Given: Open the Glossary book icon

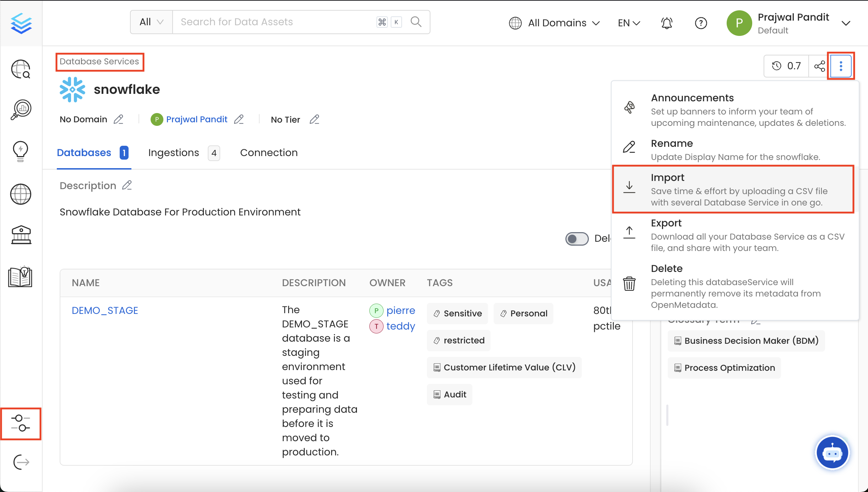Looking at the screenshot, I should coord(20,277).
